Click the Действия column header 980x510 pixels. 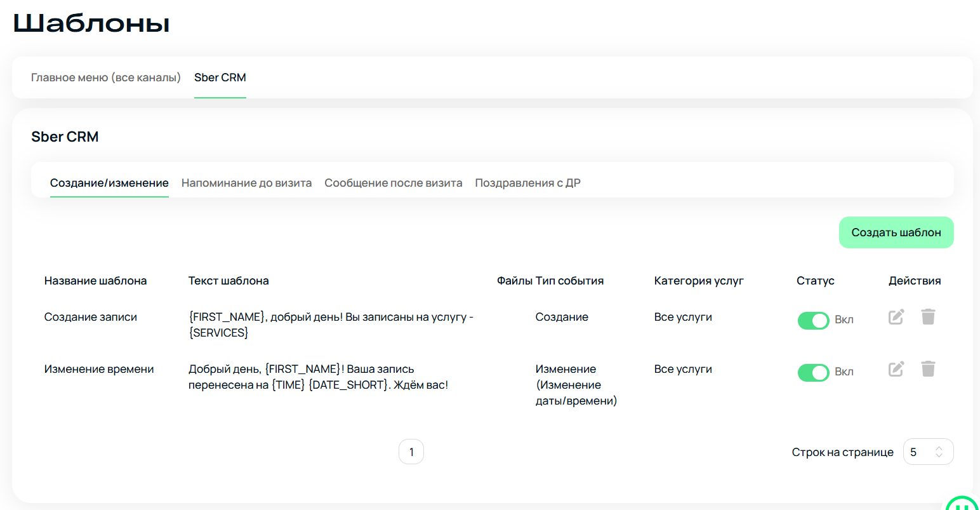pyautogui.click(x=915, y=281)
